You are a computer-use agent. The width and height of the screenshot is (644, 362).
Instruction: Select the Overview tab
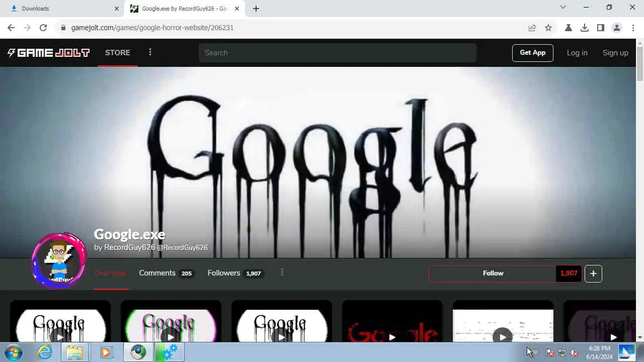(x=110, y=273)
